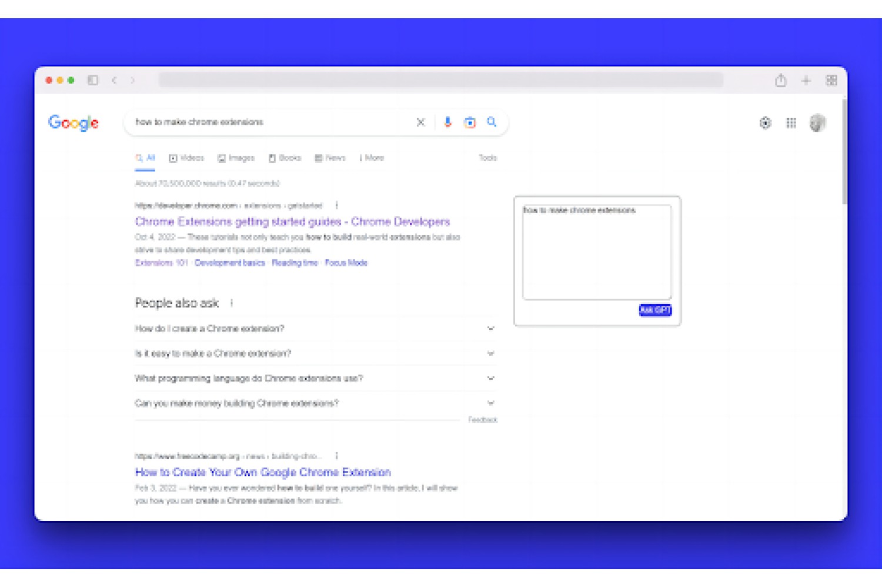This screenshot has width=882, height=588.
Task: Open Google settings gear icon
Action: pyautogui.click(x=765, y=123)
